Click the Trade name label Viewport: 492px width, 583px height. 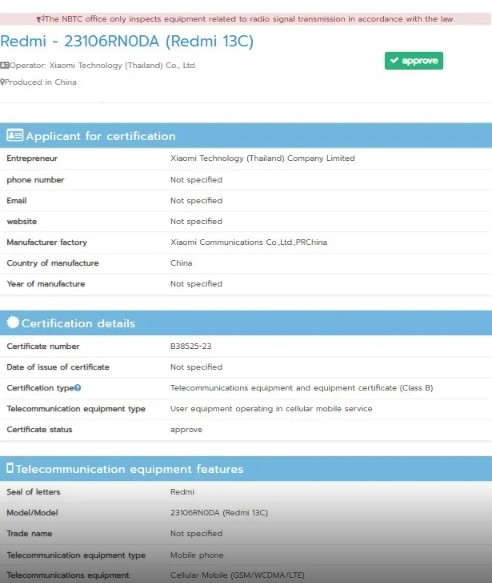coord(29,534)
